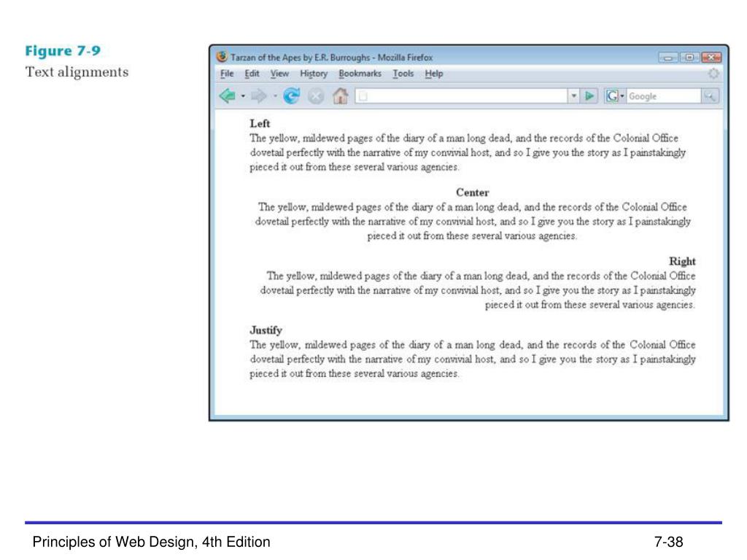The image size is (747, 560).
Task: Open the History menu
Action: click(x=314, y=74)
